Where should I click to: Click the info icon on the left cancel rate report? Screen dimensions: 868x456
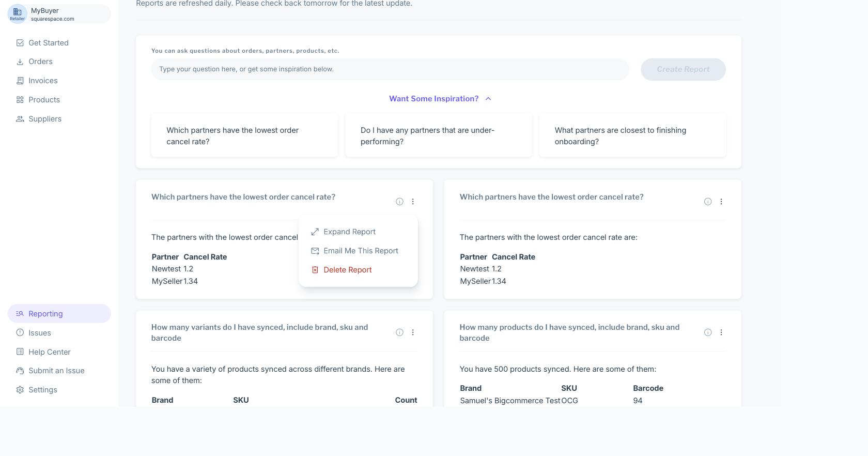tap(399, 202)
